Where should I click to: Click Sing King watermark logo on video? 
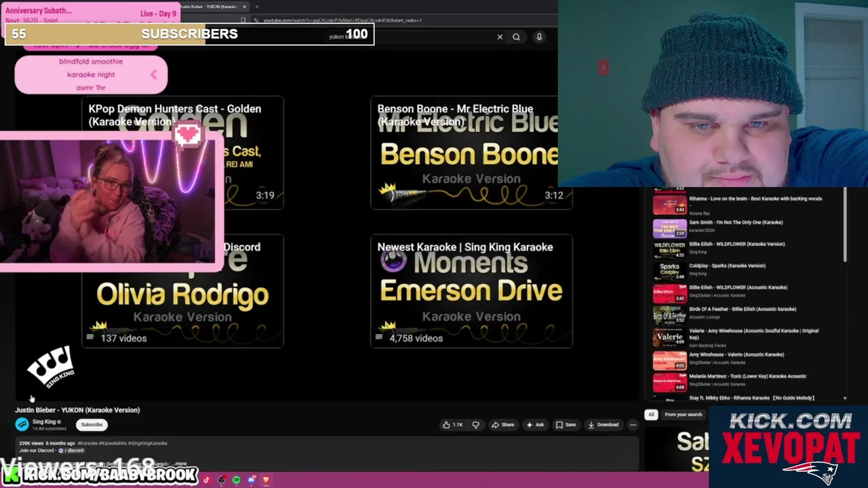click(51, 366)
